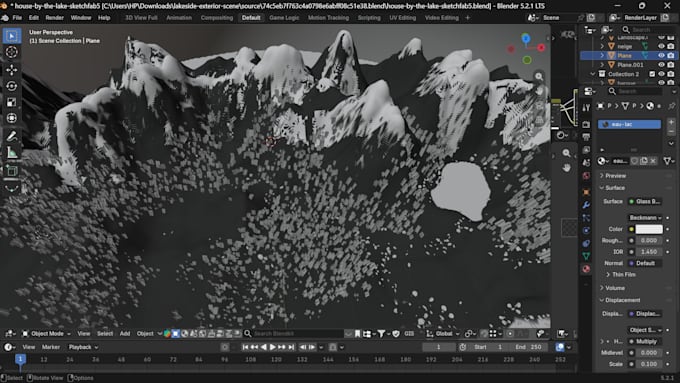The width and height of the screenshot is (680, 383).
Task: Remove the selected material slot
Action: click(x=671, y=131)
